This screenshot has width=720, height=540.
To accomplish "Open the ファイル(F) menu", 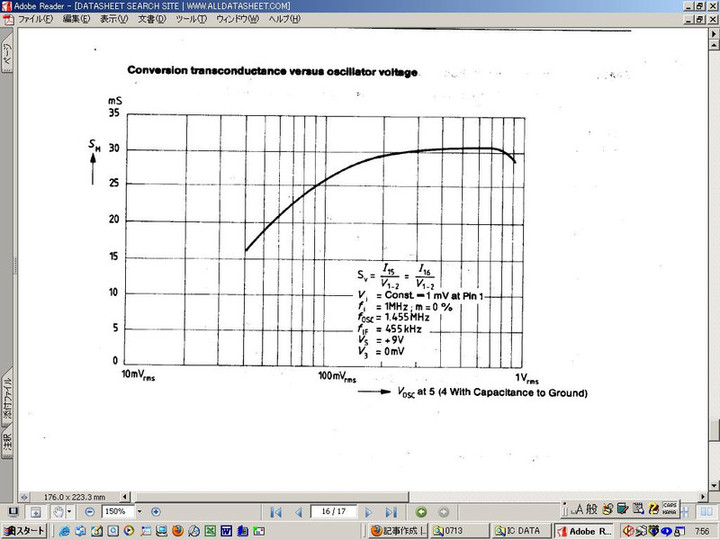I will [36, 19].
